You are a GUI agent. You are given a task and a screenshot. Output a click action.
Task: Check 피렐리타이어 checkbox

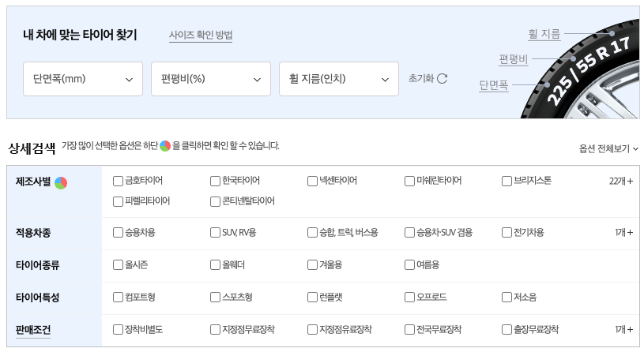(x=118, y=201)
